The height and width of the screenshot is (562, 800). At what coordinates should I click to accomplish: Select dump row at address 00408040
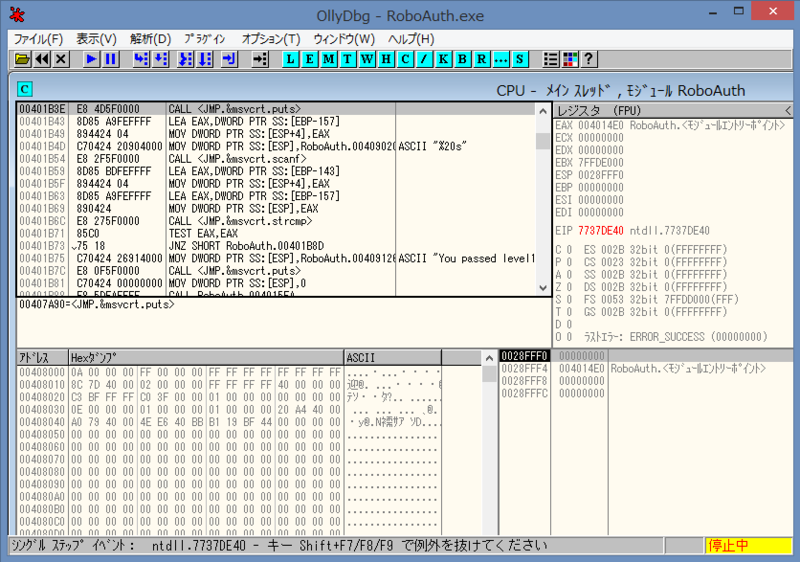click(x=229, y=422)
